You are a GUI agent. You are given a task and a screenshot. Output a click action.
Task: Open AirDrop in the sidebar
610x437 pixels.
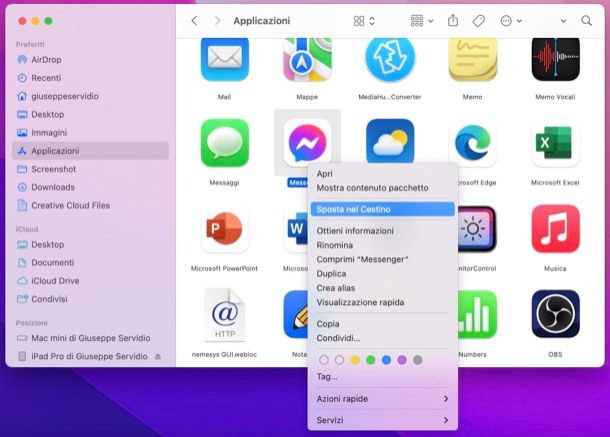click(x=90, y=60)
